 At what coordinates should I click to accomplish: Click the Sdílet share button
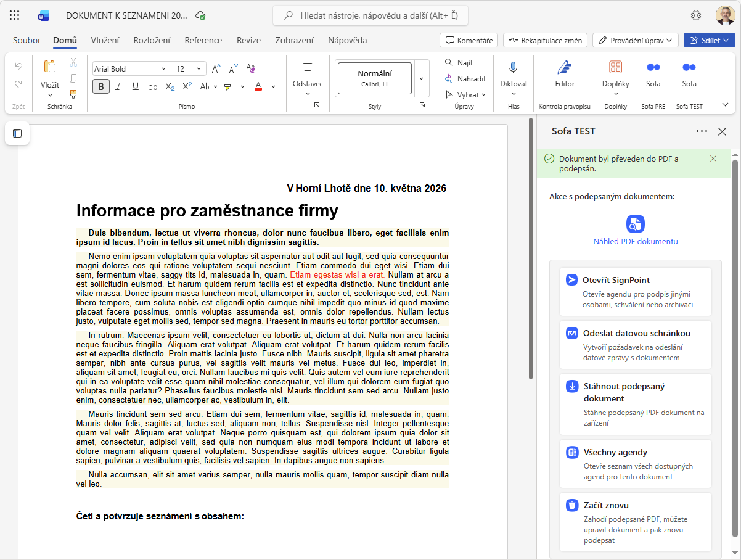pyautogui.click(x=709, y=40)
